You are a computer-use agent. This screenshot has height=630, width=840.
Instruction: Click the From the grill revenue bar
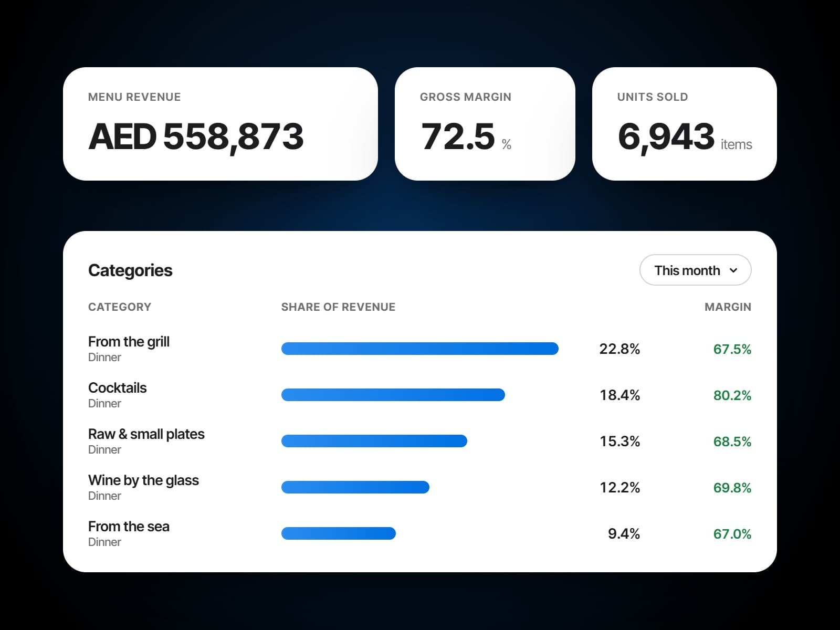pos(419,349)
